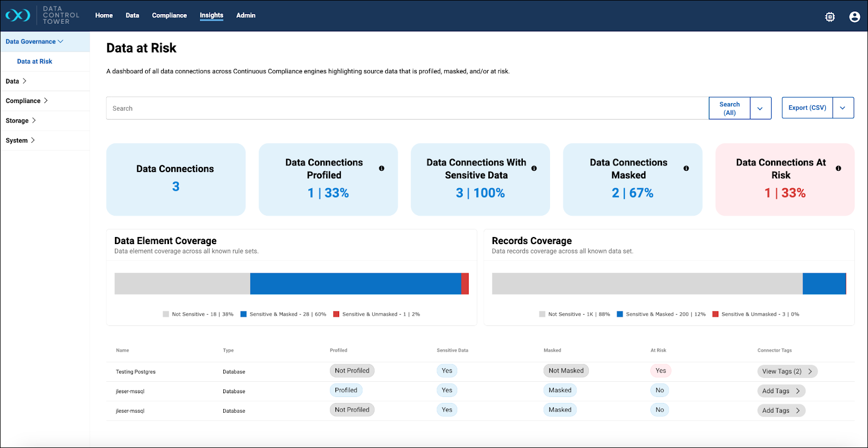Click View Tags (2) for Testing Postgres

coord(787,372)
